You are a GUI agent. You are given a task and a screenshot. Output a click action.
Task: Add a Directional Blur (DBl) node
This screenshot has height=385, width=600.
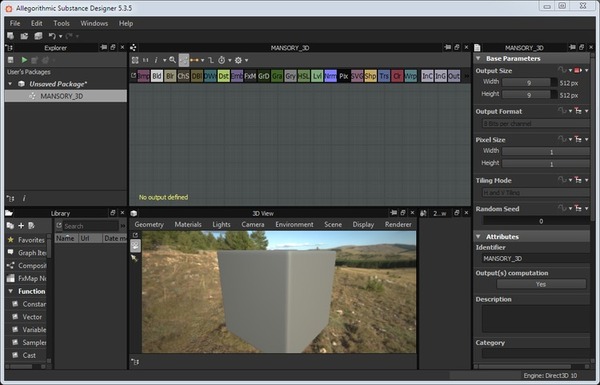pos(197,76)
